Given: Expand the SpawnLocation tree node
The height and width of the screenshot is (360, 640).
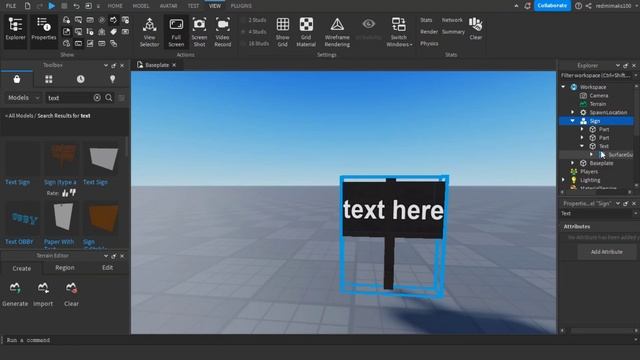Looking at the screenshot, I should tap(572, 112).
